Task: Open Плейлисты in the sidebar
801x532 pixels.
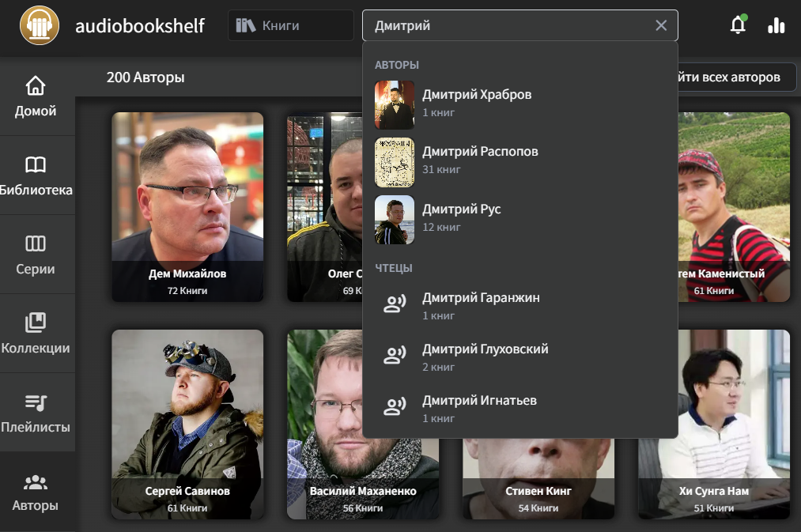Action: point(36,413)
